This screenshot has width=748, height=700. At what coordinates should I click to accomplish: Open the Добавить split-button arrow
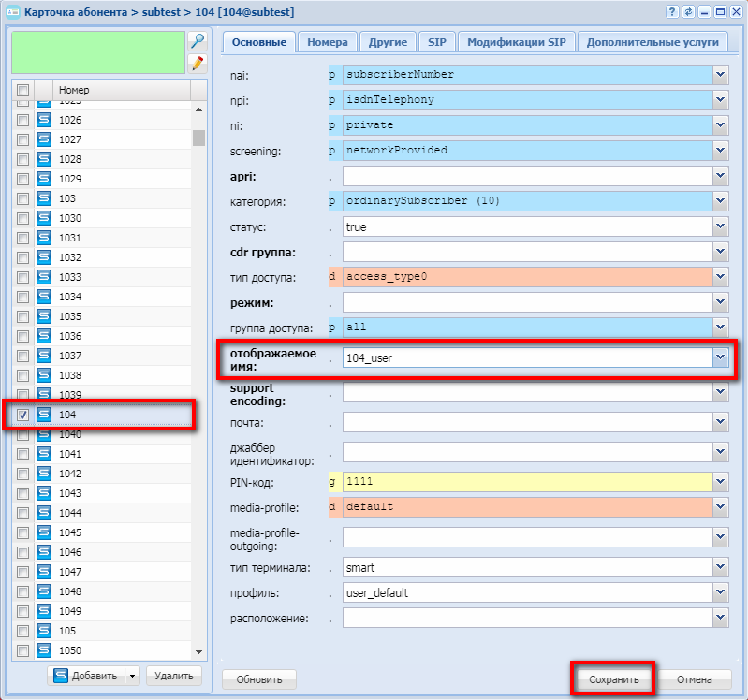(x=132, y=676)
